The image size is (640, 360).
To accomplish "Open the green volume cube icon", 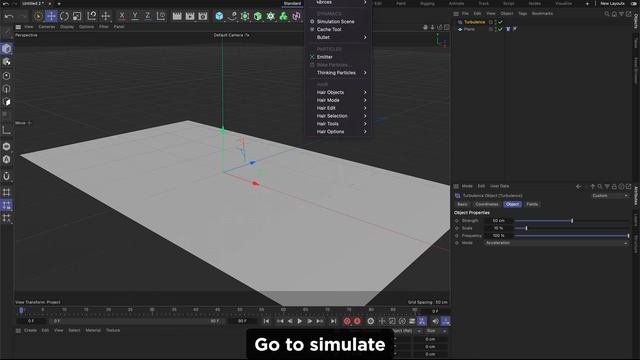I will [x=258, y=16].
